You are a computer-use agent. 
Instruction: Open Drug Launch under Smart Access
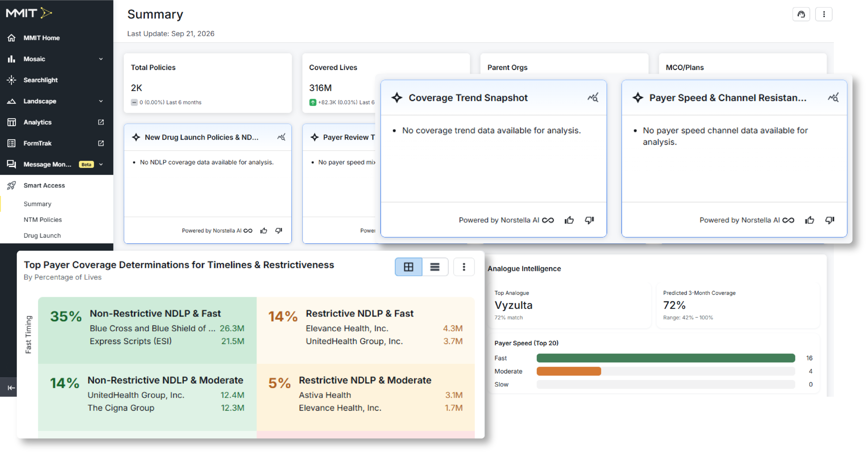pyautogui.click(x=42, y=235)
